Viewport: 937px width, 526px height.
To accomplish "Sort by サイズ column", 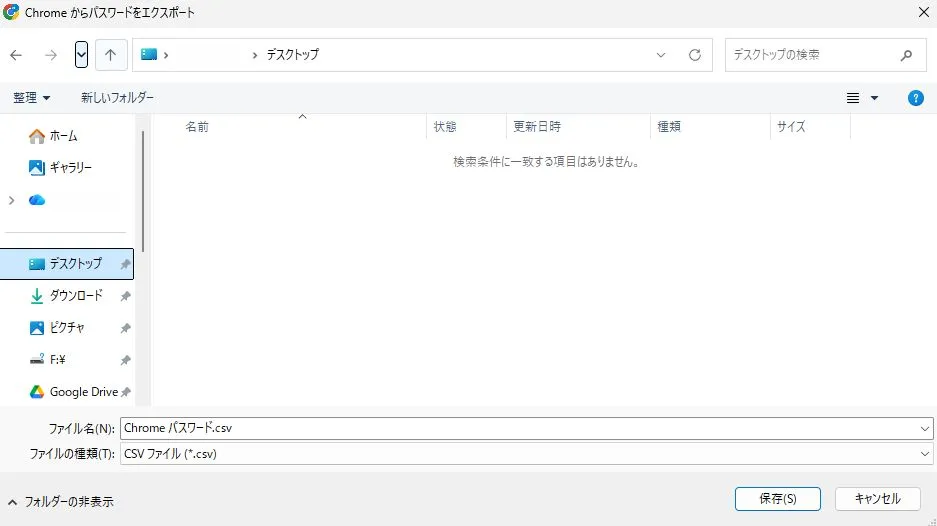I will (791, 127).
